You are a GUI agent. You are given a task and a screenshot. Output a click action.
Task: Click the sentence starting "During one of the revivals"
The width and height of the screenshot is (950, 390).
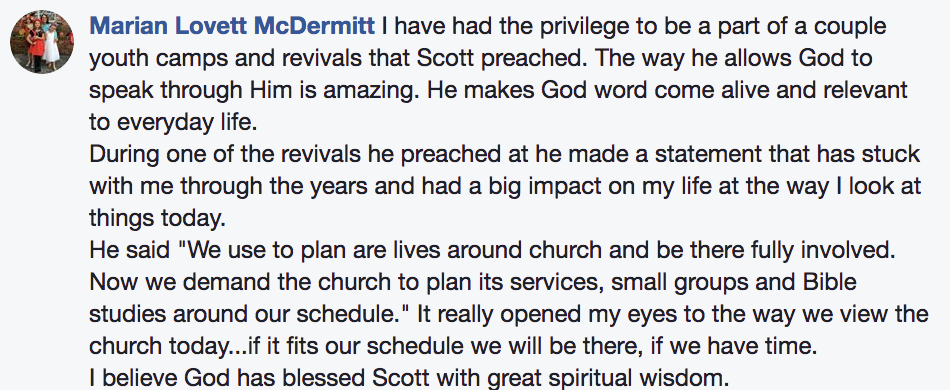[x=505, y=154]
